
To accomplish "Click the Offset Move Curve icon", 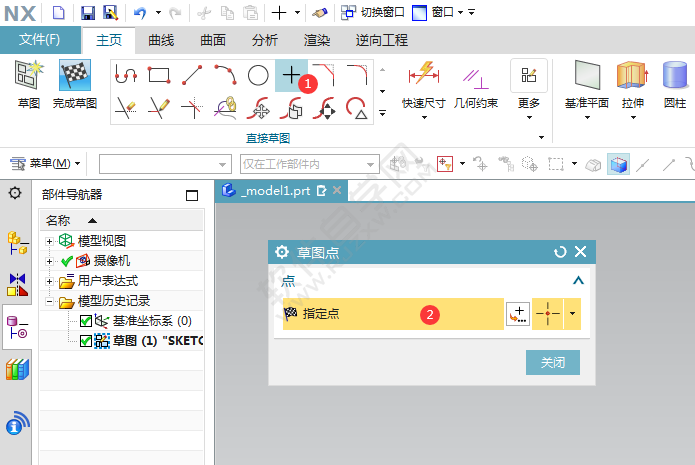I will (x=291, y=108).
